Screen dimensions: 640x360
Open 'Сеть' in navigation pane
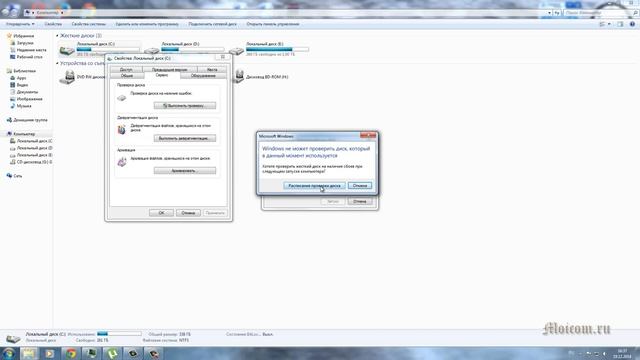click(18, 176)
